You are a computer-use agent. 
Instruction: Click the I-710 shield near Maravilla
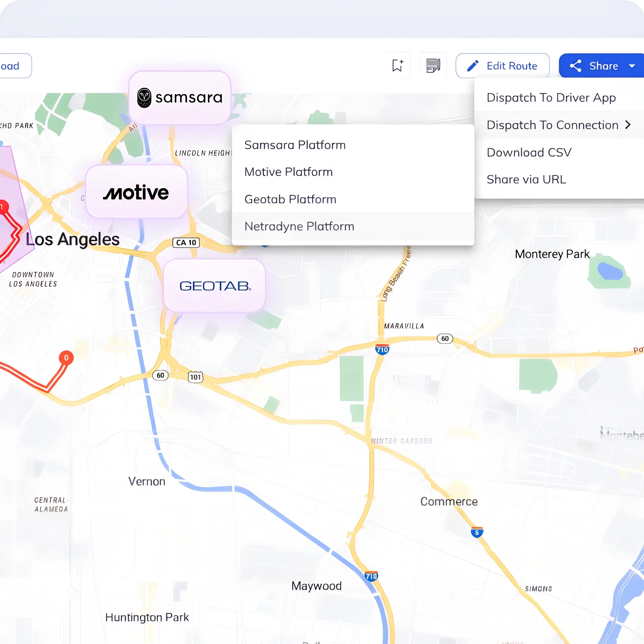click(382, 349)
